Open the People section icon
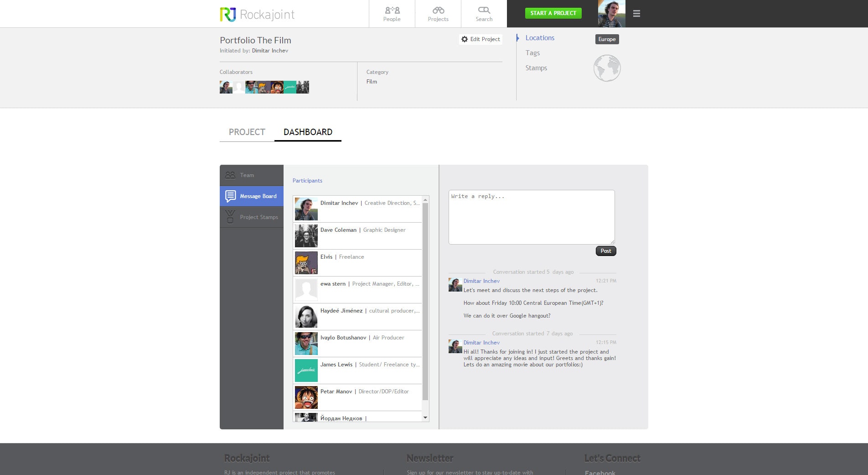The image size is (868, 475). (392, 10)
